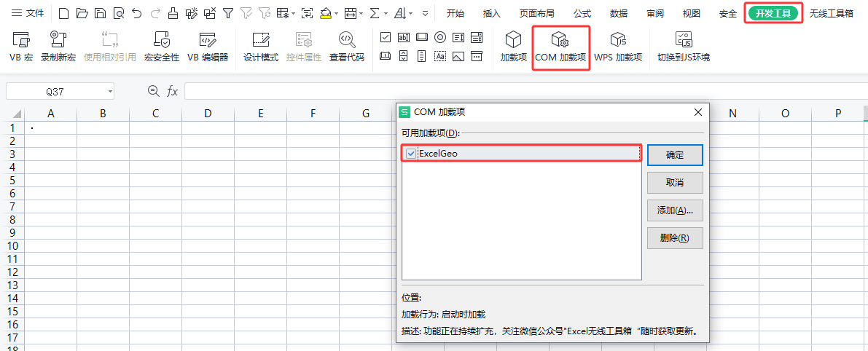Click the New blank document icon

pyautogui.click(x=63, y=13)
